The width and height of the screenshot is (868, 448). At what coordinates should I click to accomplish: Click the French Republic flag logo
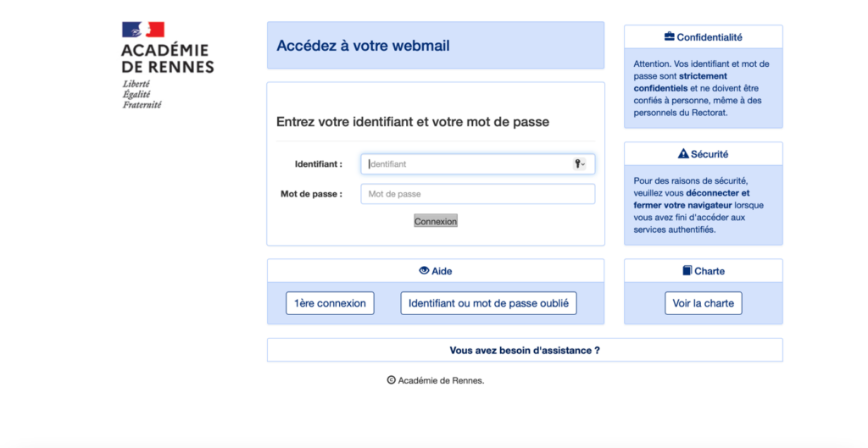coord(143,30)
